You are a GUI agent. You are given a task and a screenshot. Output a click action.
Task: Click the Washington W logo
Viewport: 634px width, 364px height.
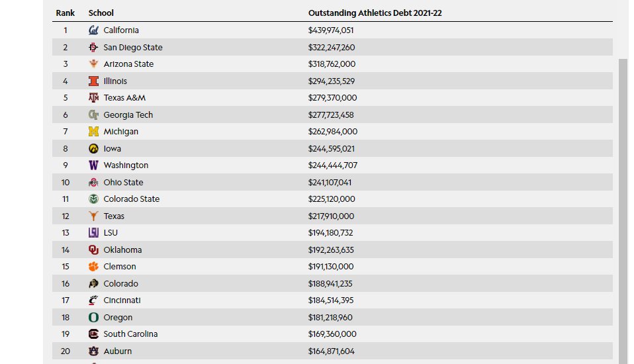point(93,165)
